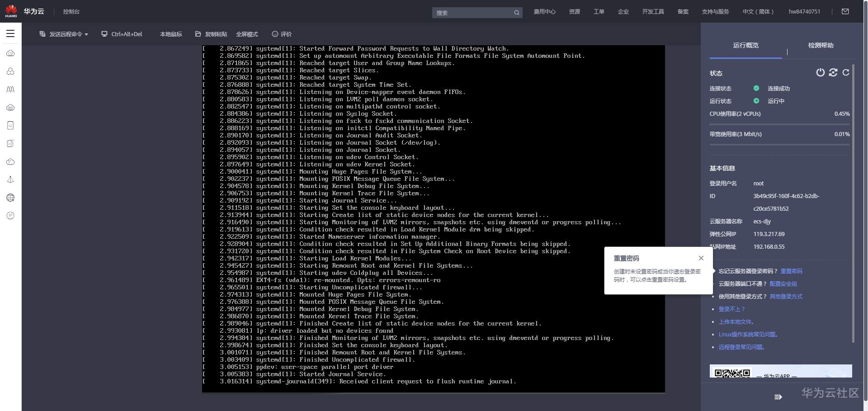The image size is (868, 411).
Task: Enter 全屏模式 full screen mode
Action: click(x=247, y=34)
